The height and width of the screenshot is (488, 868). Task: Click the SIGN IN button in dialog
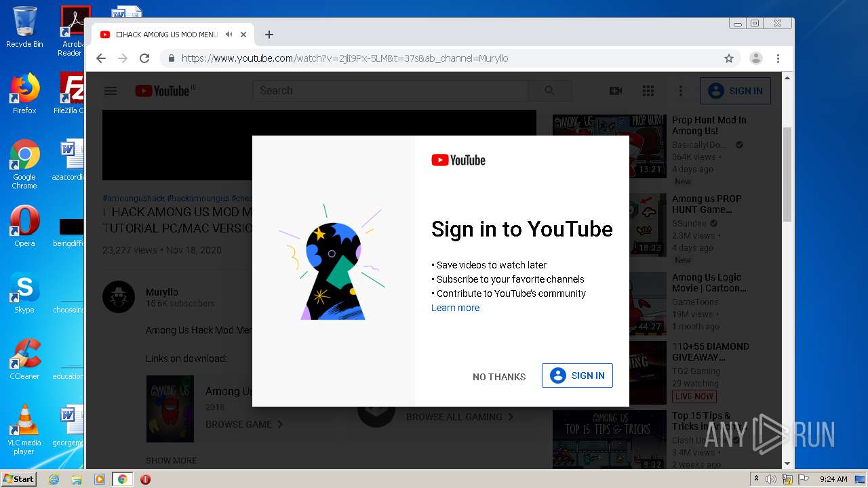pos(577,375)
